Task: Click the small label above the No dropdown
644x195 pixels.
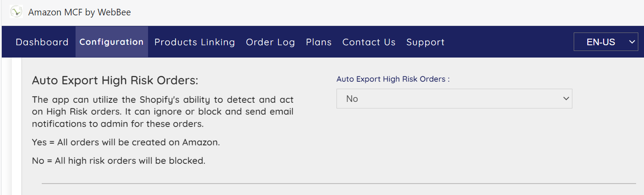Action: coord(393,79)
